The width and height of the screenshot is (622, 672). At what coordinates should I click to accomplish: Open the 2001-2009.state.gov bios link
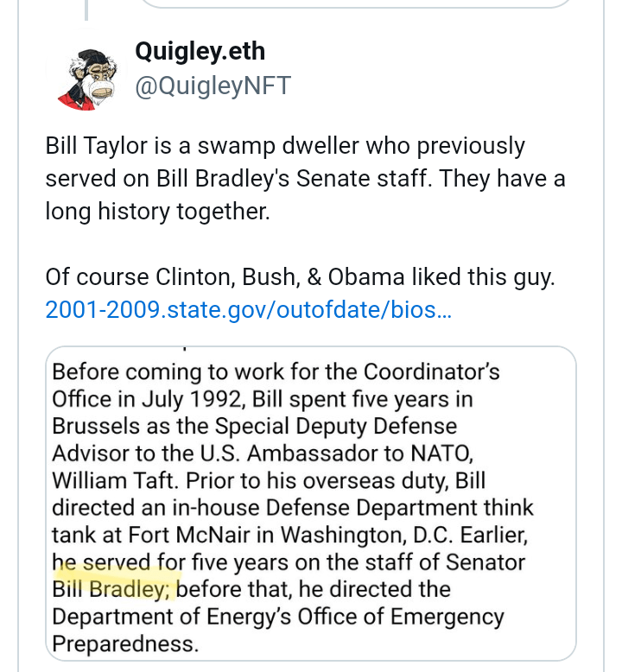(249, 308)
